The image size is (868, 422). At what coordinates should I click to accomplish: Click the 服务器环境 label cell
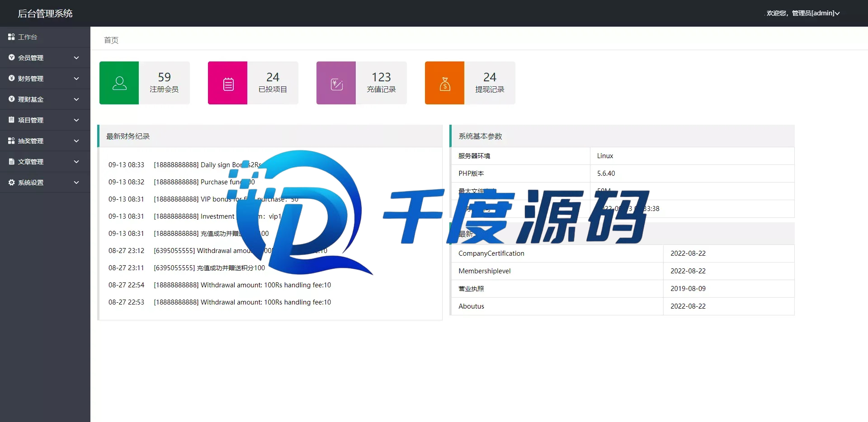pos(521,156)
